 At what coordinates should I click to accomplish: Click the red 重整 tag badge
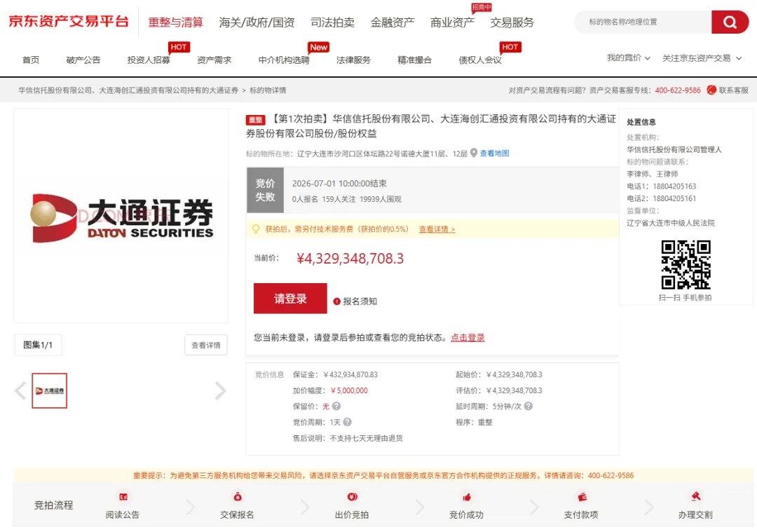point(255,120)
